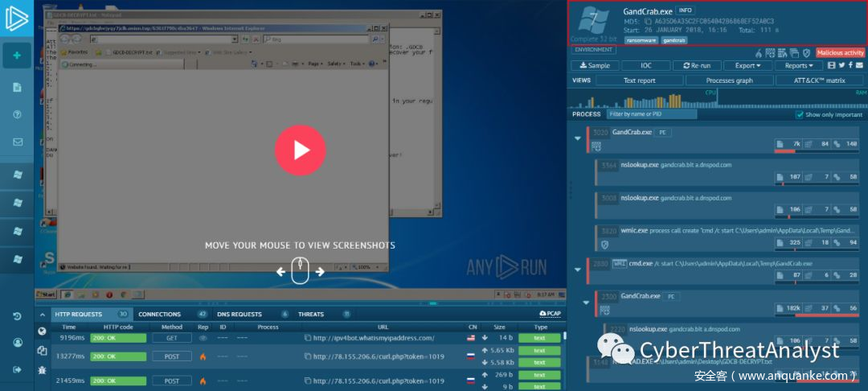Share analysis via email envelope icon
The height and width of the screenshot is (391, 868).
(x=859, y=65)
